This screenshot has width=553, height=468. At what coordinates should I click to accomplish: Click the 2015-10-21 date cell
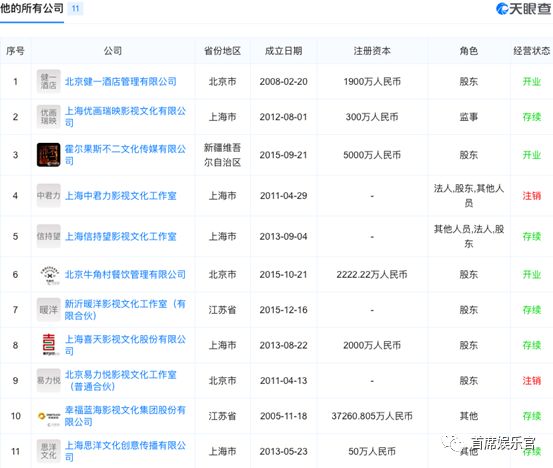[284, 275]
